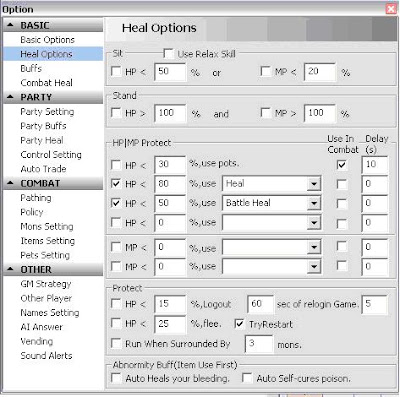The image size is (400, 397).
Task: Open Basic Options page
Action: pyautogui.click(x=47, y=40)
